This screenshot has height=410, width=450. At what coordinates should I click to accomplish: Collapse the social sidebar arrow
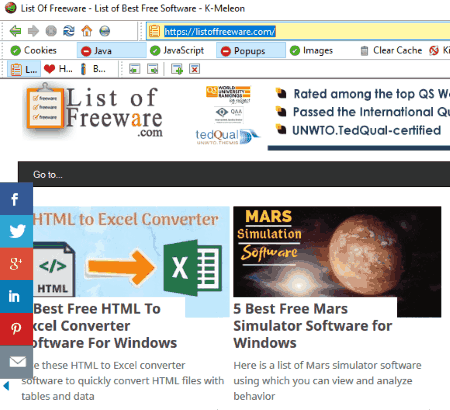[6, 386]
